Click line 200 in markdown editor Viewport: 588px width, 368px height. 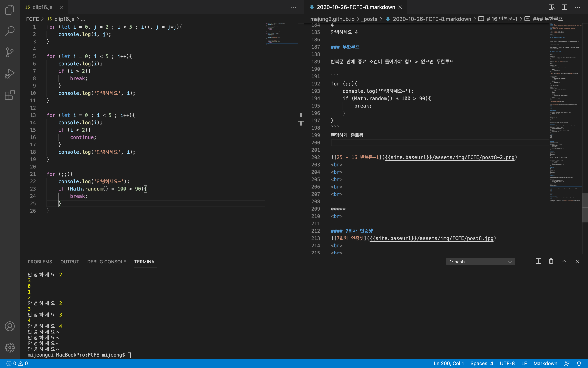pos(440,143)
